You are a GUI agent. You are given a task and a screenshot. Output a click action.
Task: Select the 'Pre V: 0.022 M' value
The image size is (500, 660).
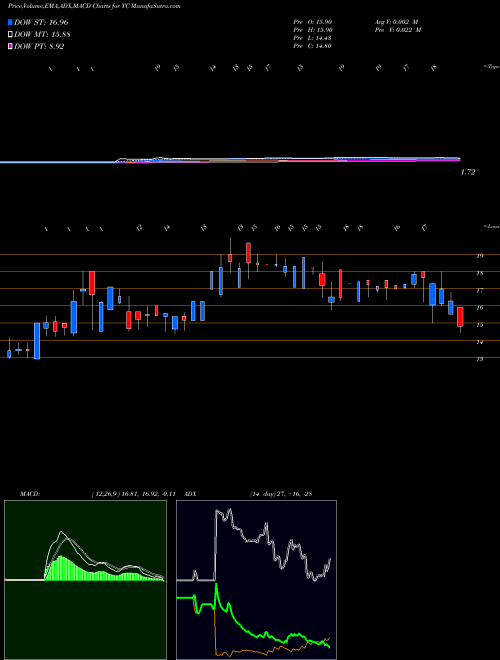pos(398,30)
